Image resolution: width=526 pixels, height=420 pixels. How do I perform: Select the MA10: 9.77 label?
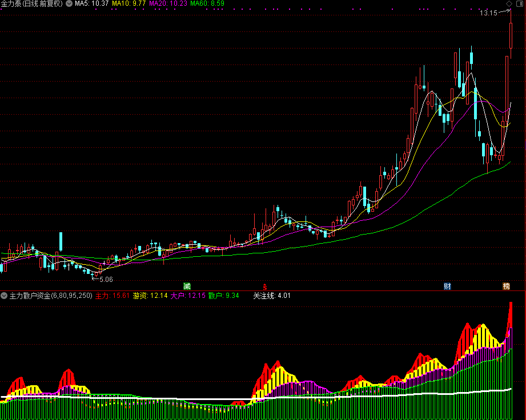click(129, 3)
